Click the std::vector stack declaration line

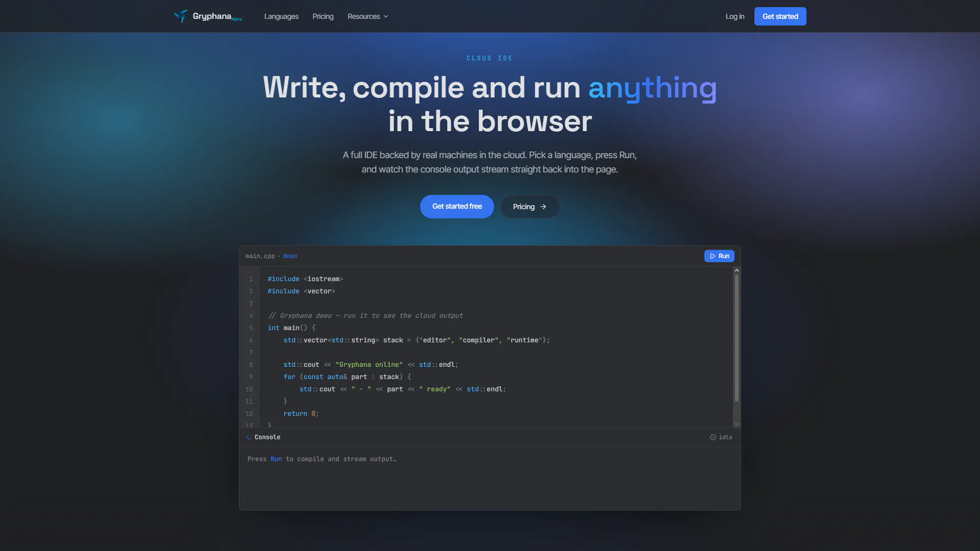click(416, 340)
